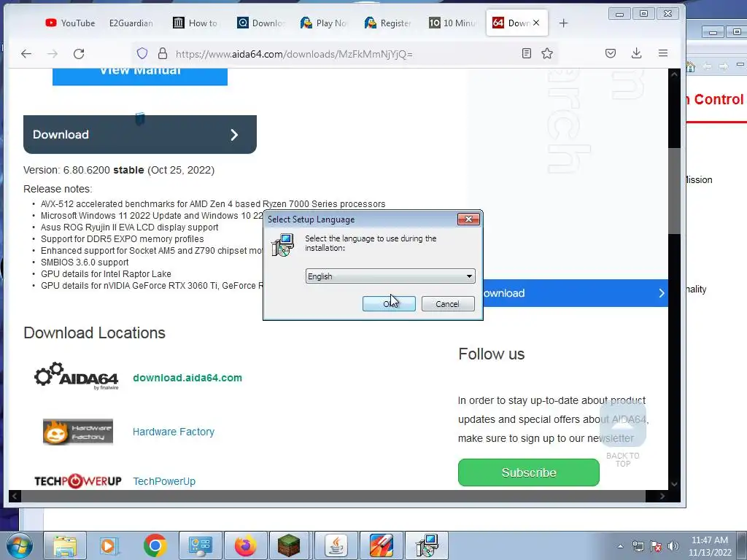Open the TechPowerUp link

(x=164, y=481)
